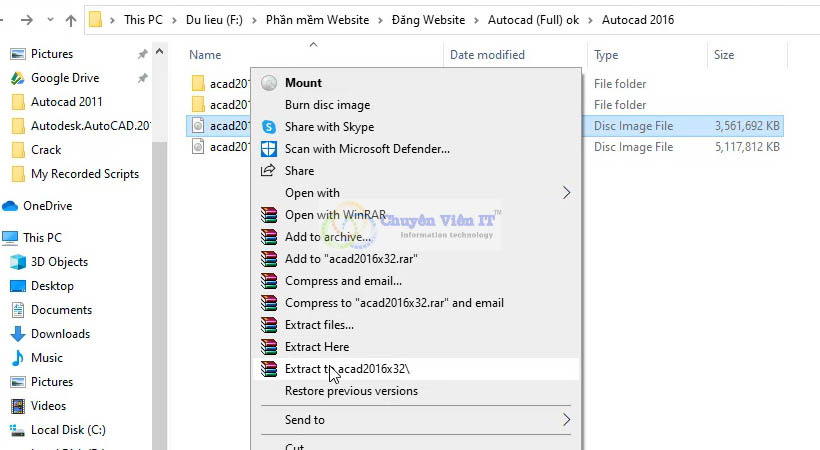Click the Skype icon beside Share with Skype

269,127
